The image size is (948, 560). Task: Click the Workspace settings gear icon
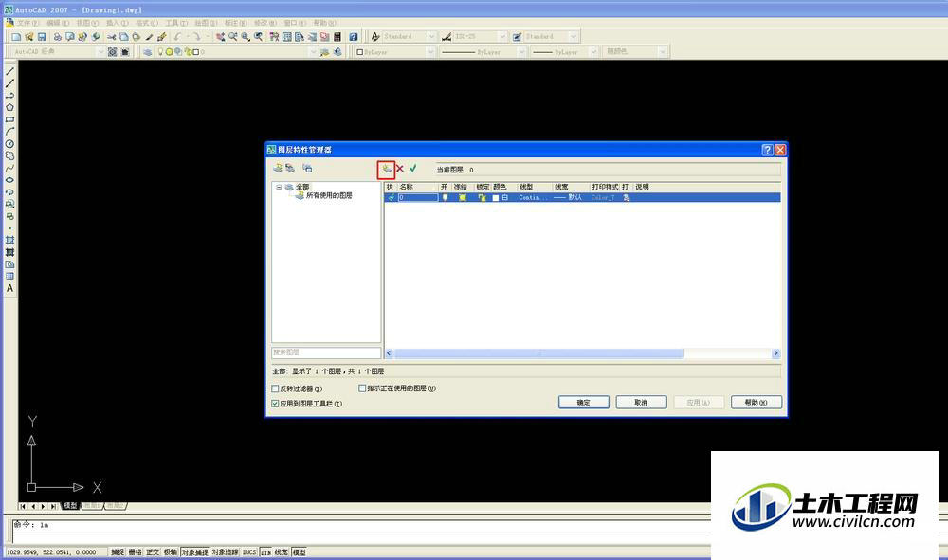(x=113, y=52)
